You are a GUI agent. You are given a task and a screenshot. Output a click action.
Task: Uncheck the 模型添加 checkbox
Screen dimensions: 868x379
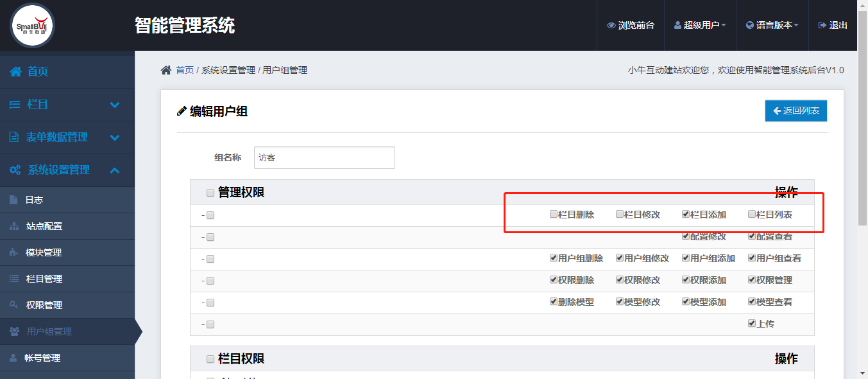686,301
